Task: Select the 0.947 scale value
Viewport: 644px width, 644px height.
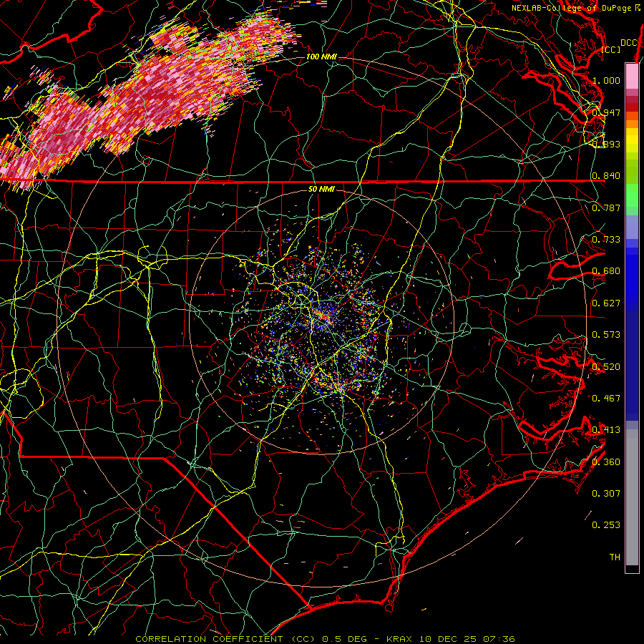Action: [606, 112]
